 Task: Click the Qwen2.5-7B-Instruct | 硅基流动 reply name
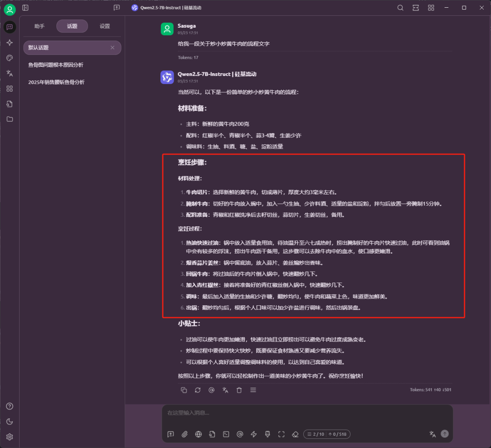pyautogui.click(x=217, y=74)
